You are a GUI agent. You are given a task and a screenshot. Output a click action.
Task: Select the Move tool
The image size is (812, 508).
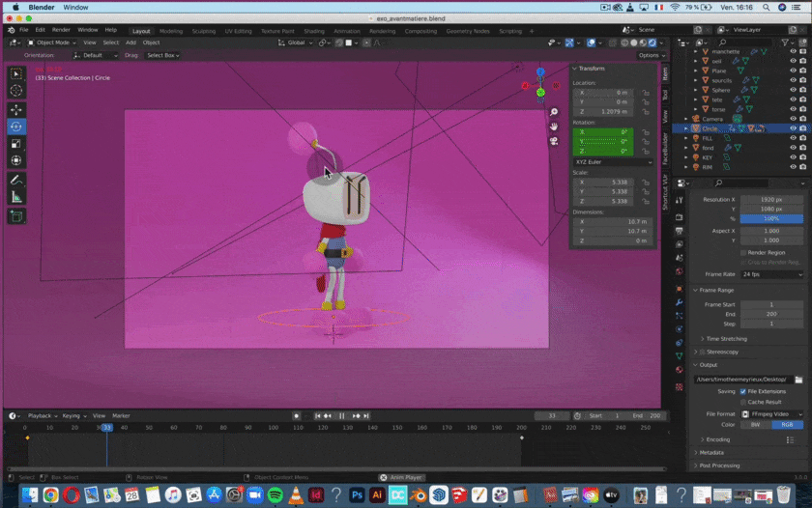pyautogui.click(x=16, y=110)
